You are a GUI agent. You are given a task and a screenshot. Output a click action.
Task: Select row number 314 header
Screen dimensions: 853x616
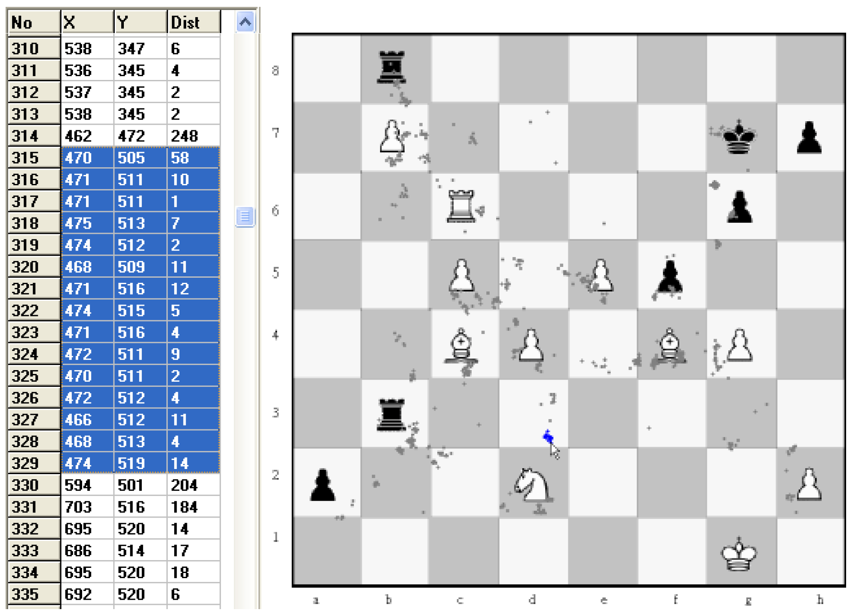pos(34,136)
